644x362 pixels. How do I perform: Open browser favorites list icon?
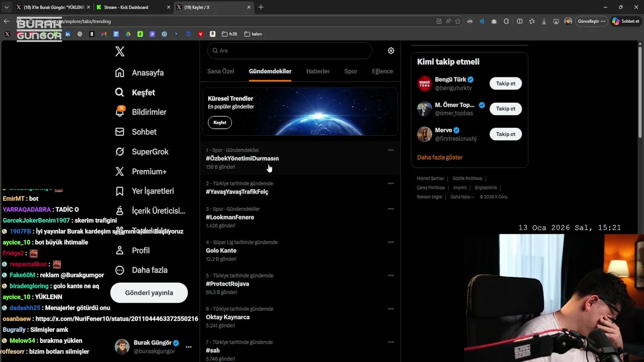(x=532, y=21)
